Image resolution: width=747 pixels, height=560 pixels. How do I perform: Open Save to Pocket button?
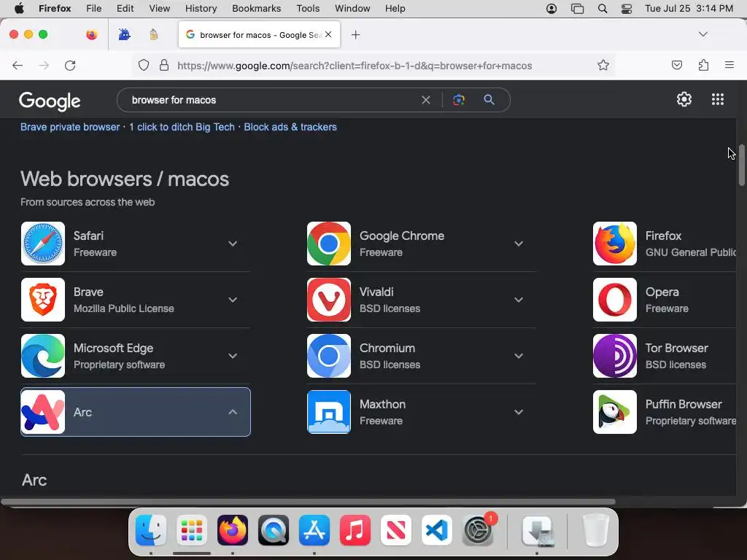tap(676, 65)
